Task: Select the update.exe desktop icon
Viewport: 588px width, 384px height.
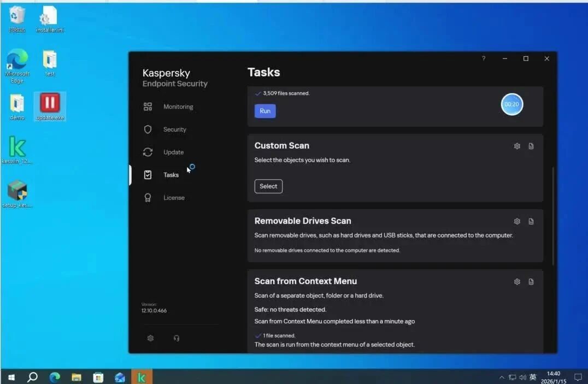Action: (x=50, y=107)
